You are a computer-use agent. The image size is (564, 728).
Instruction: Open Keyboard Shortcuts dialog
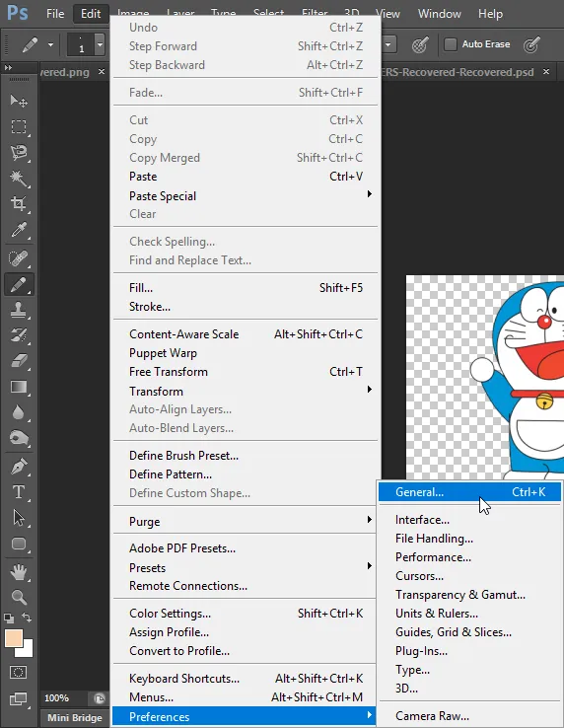[x=246, y=679]
